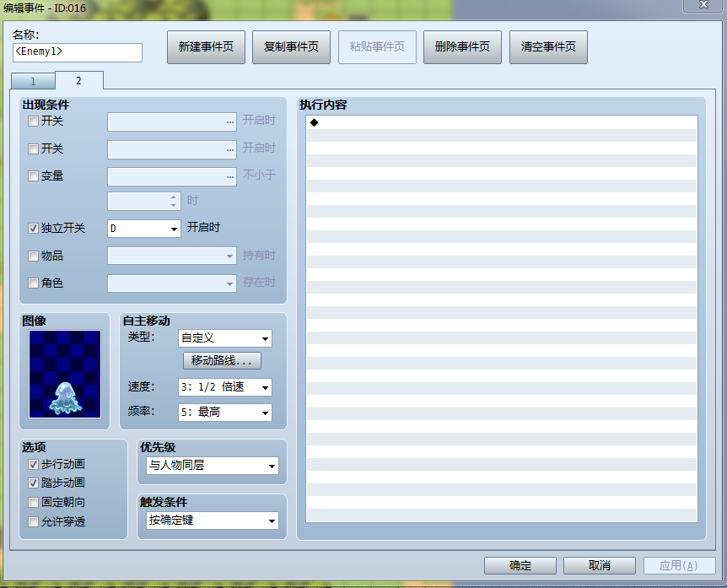Click the 执行内容 section heading

tap(323, 105)
